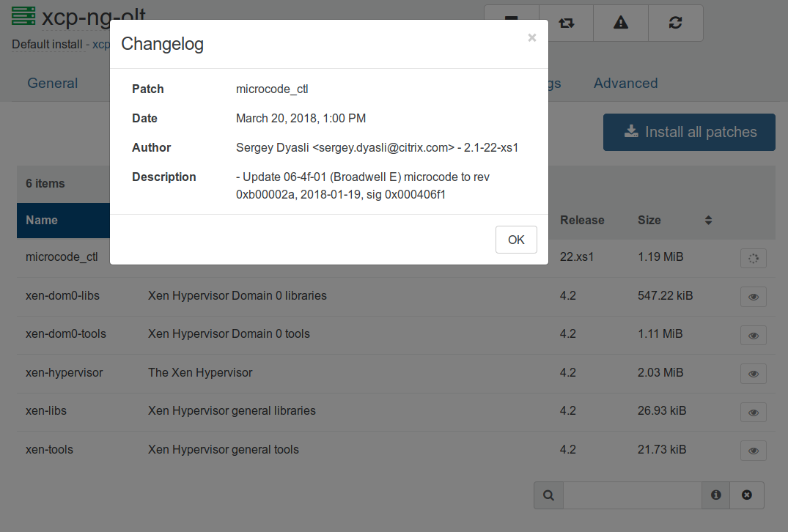
Task: Click OK in the Changelog dialog
Action: tap(516, 240)
